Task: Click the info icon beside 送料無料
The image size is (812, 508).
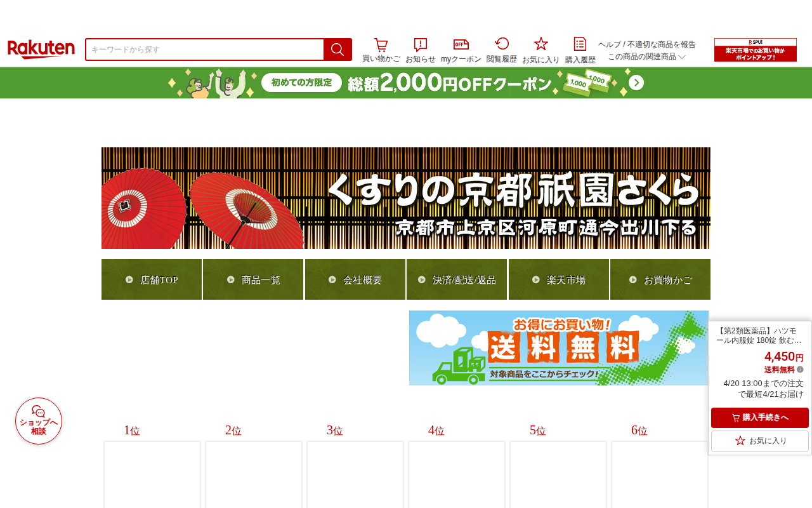Action: [800, 370]
